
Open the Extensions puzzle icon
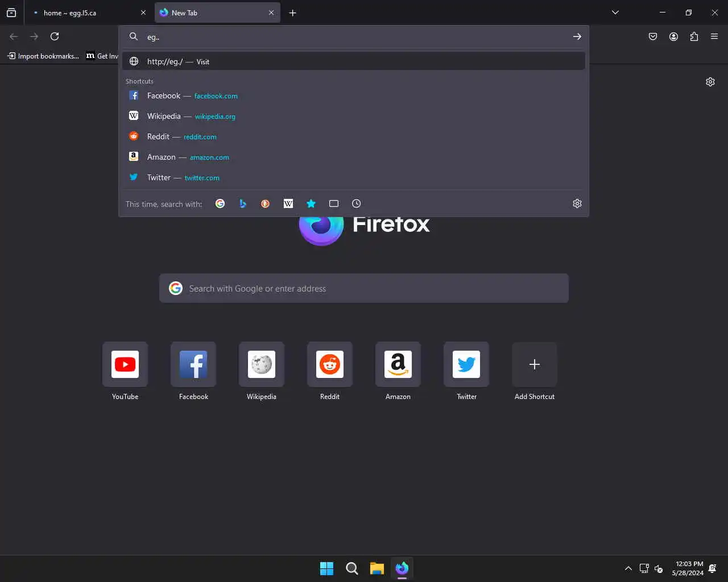[x=694, y=36]
